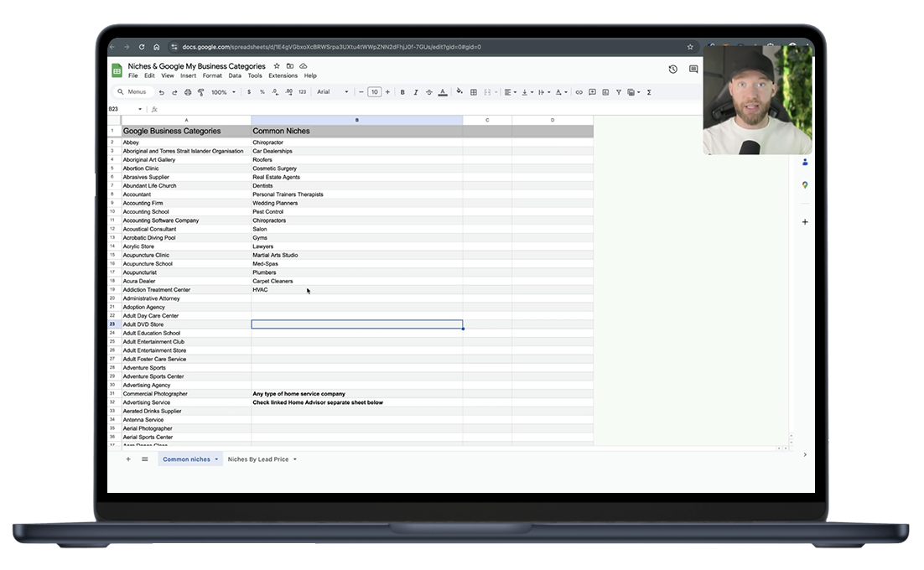Add a new sheet
Screen dimensions: 924x570
128,459
